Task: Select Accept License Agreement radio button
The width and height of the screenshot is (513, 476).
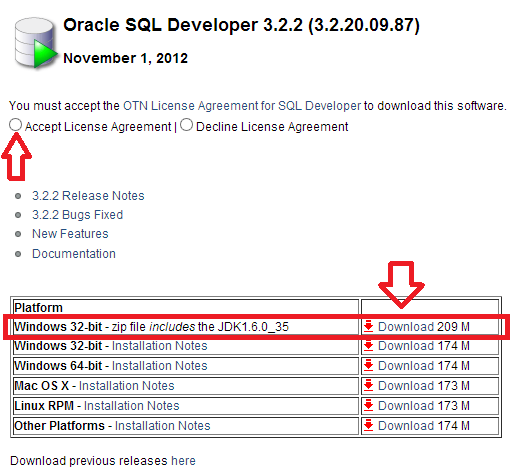Action: [15, 125]
